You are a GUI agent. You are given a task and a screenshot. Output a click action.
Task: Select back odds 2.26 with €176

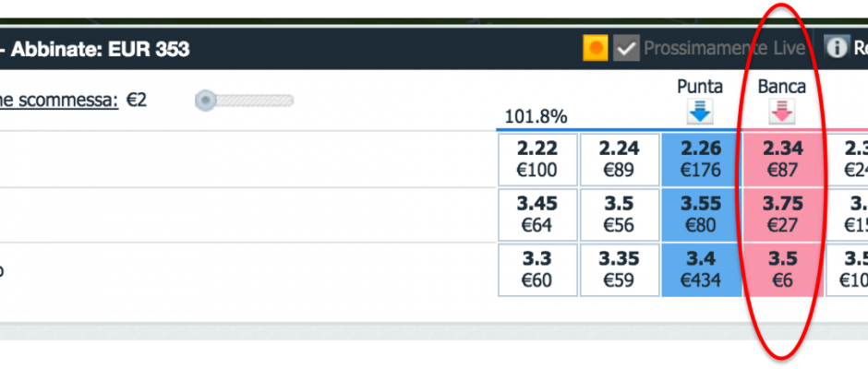pyautogui.click(x=701, y=160)
